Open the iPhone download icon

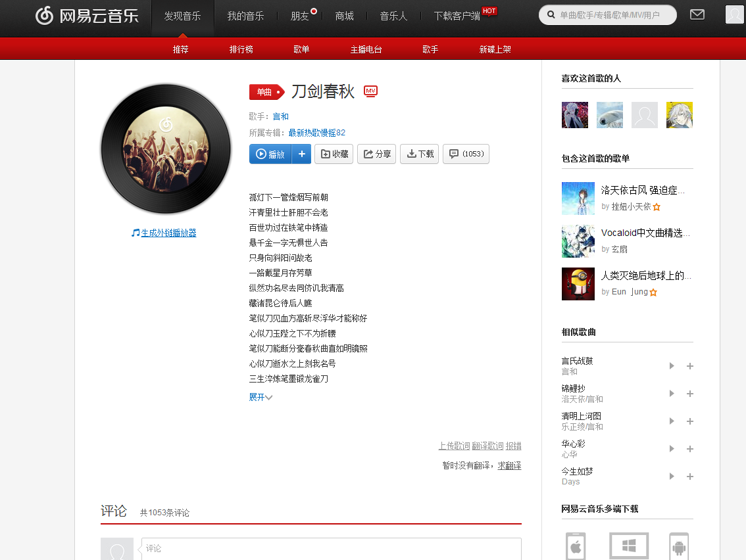(576, 546)
